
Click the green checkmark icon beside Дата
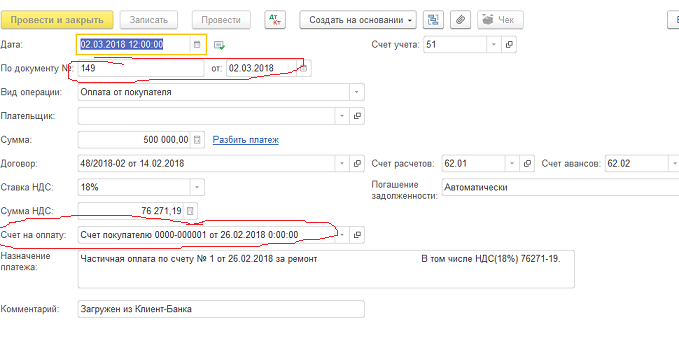click(x=220, y=45)
